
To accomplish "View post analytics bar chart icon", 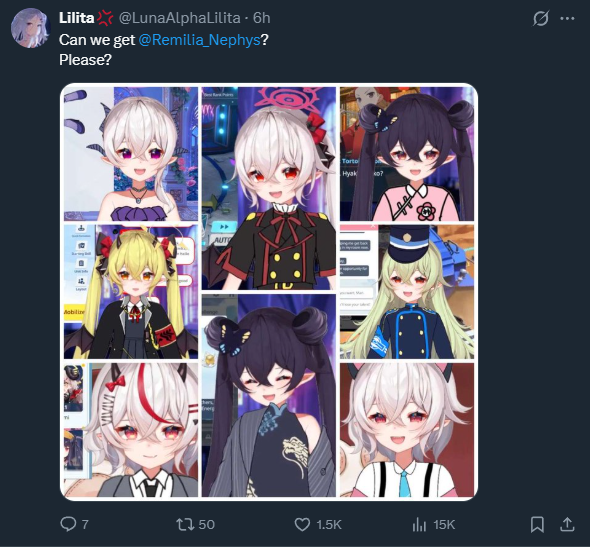I will [419, 524].
